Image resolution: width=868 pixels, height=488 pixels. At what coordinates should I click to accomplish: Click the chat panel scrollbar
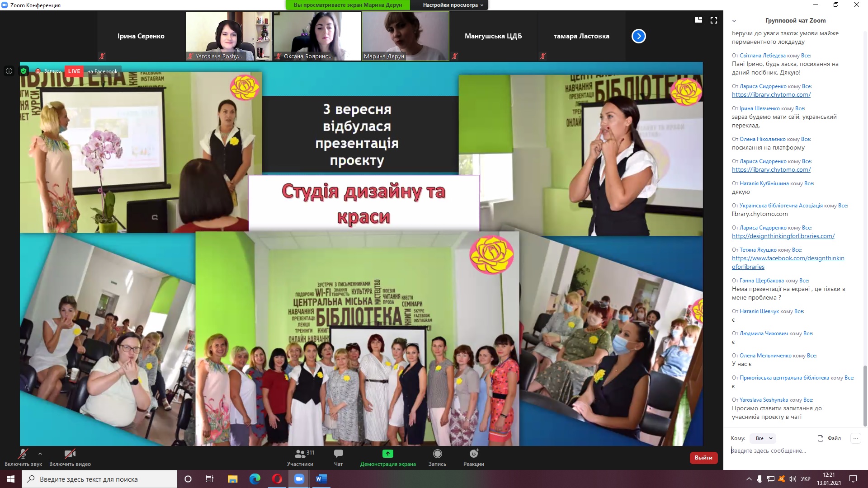click(x=865, y=396)
